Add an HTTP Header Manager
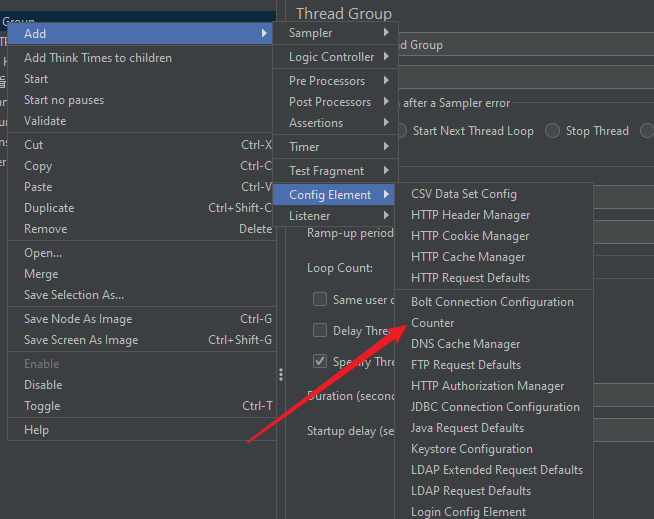654x519 pixels. (x=470, y=215)
